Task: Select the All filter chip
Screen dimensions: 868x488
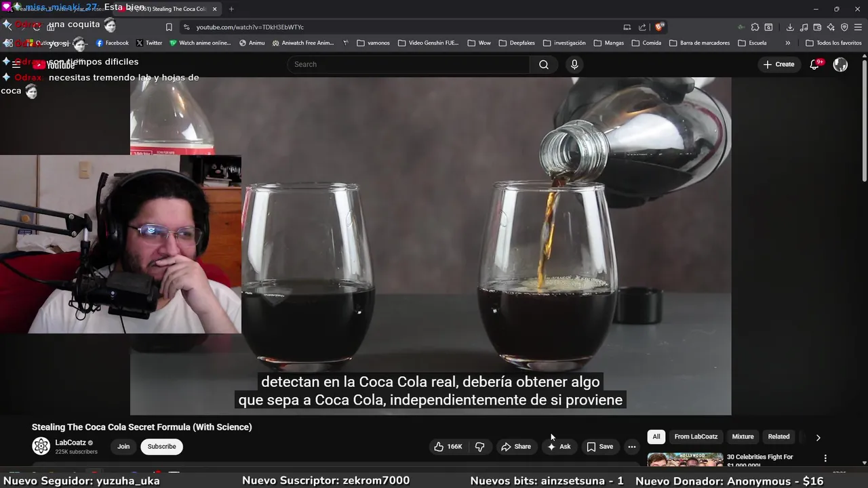Action: [656, 436]
